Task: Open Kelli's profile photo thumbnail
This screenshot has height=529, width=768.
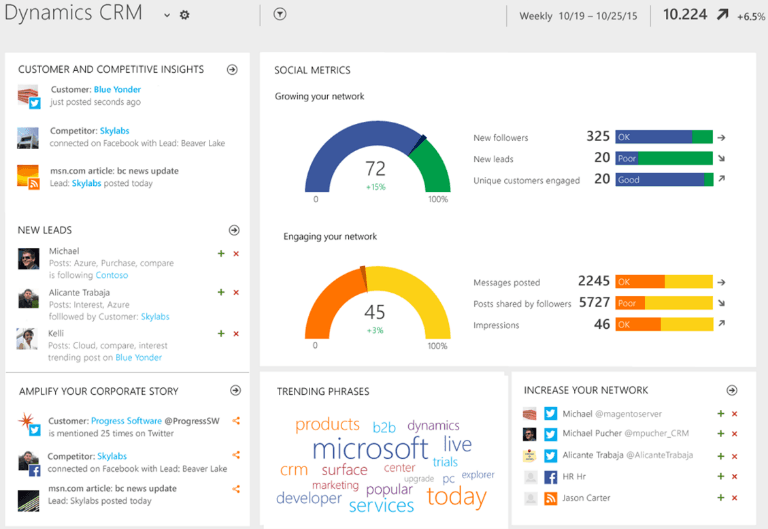Action: pyautogui.click(x=28, y=338)
